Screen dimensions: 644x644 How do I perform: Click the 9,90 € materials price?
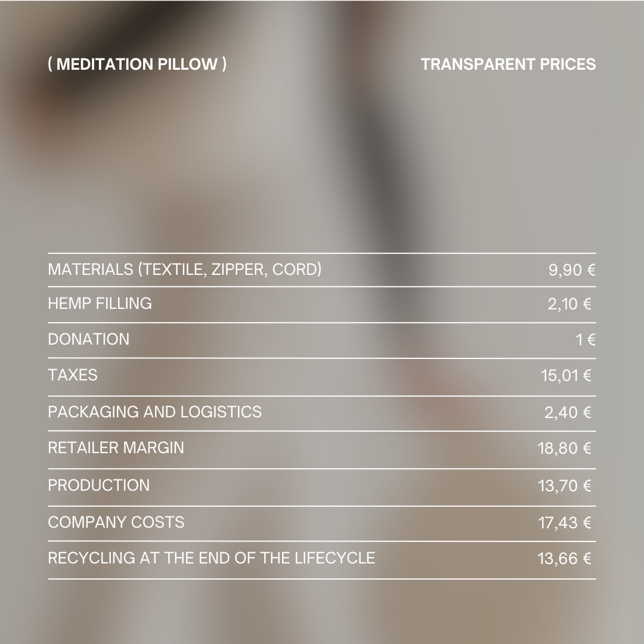(x=572, y=270)
